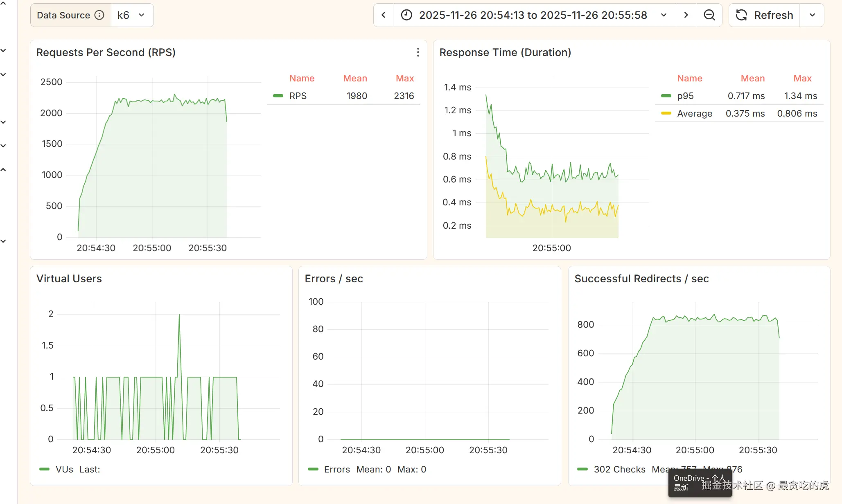Open the k6 data source dropdown
This screenshot has height=504, width=842.
click(132, 15)
